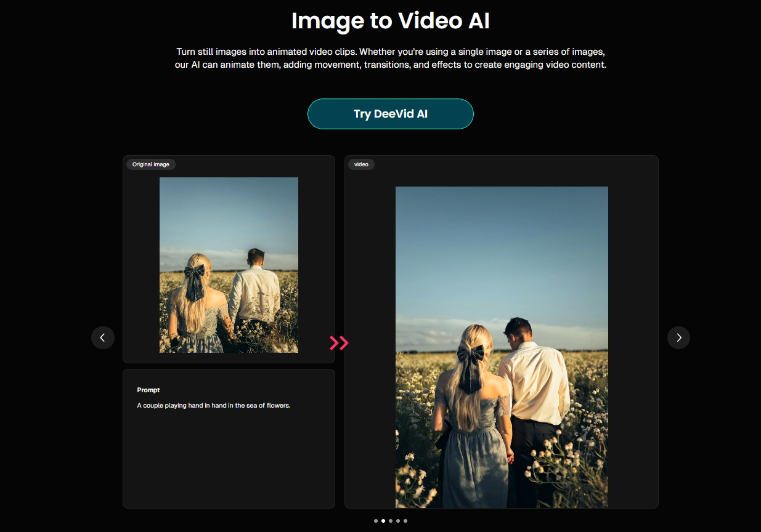The image size is (761, 532).
Task: Open the original couple image thumbnail
Action: tap(229, 265)
